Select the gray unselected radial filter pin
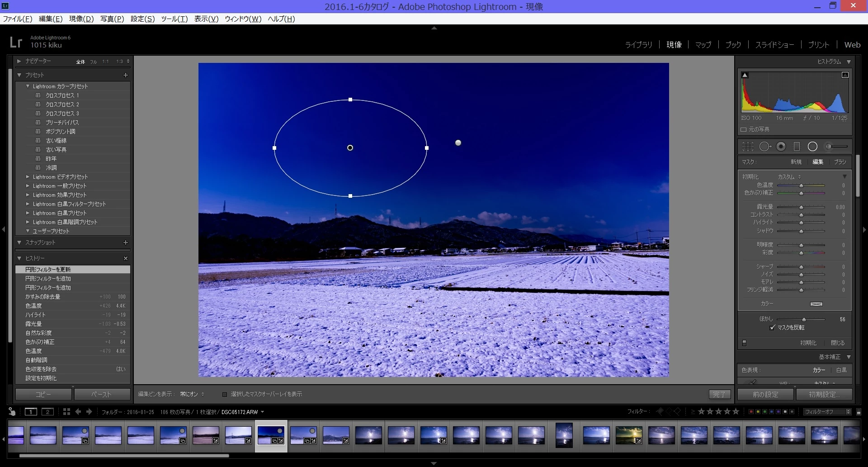868x467 pixels. point(458,143)
